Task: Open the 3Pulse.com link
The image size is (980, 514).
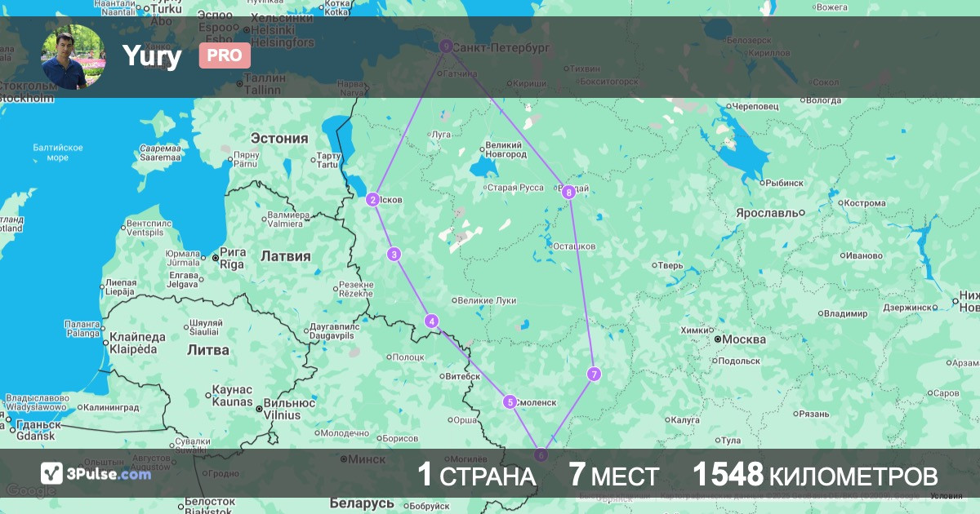Action: pyautogui.click(x=109, y=474)
